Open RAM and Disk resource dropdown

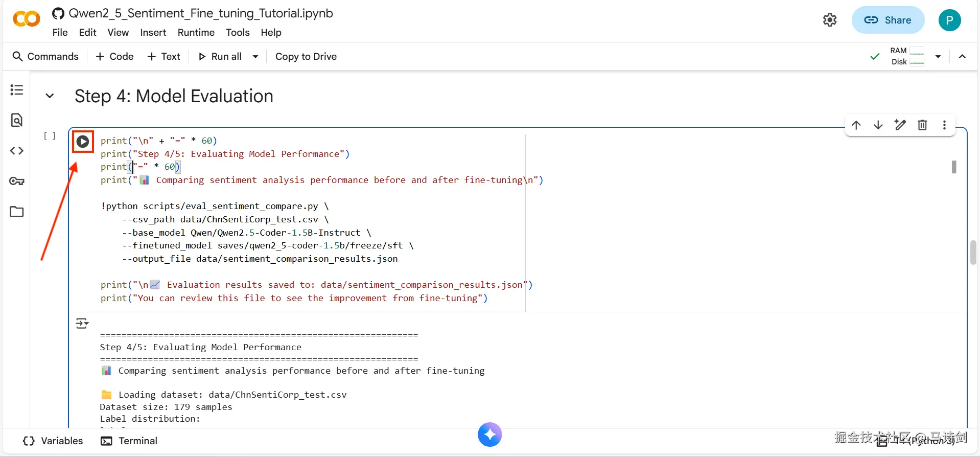938,57
